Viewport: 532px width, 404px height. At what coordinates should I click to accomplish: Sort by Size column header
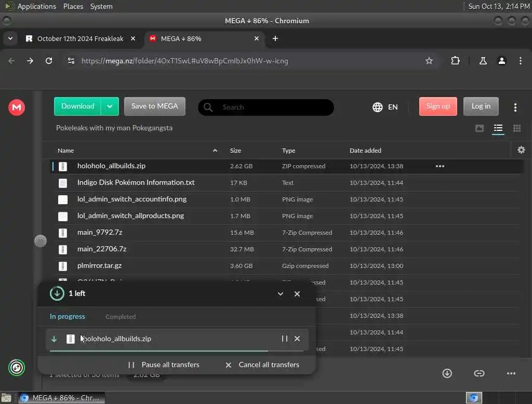[x=235, y=150]
